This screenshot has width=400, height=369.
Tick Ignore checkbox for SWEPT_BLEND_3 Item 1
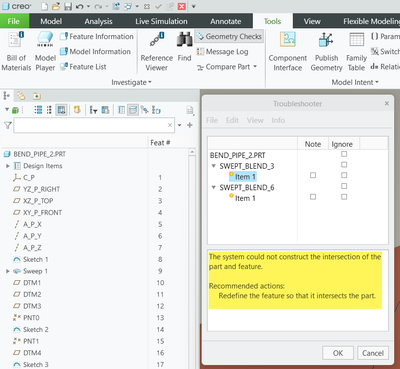344,175
